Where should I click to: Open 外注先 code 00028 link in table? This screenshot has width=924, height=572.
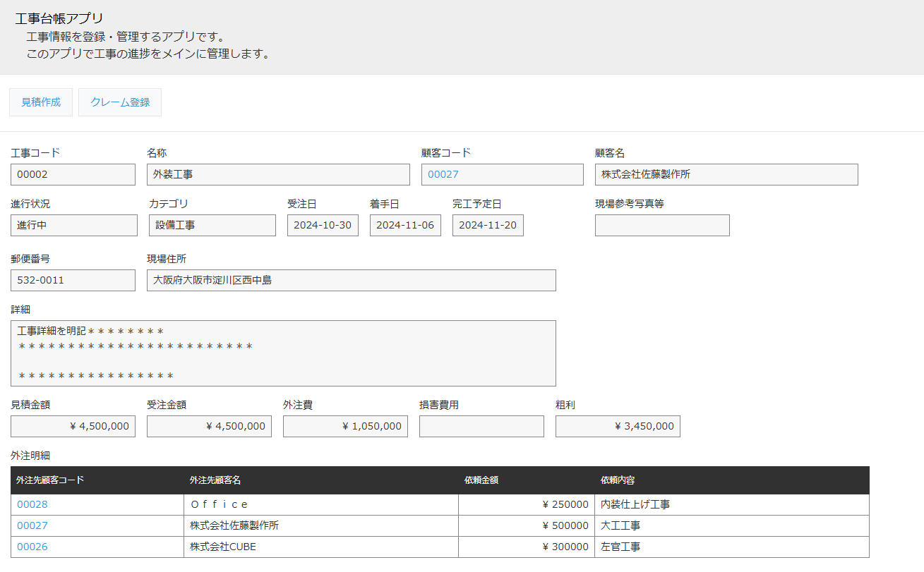(32, 504)
